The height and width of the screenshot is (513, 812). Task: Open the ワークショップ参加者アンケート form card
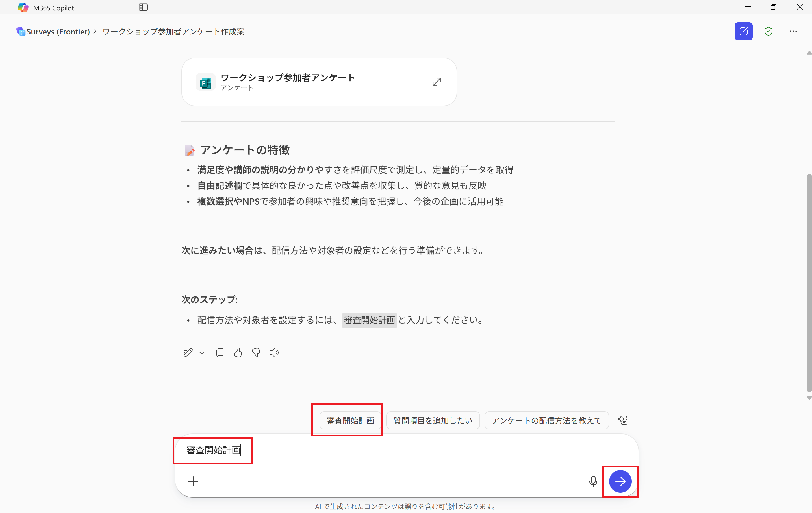(303, 82)
